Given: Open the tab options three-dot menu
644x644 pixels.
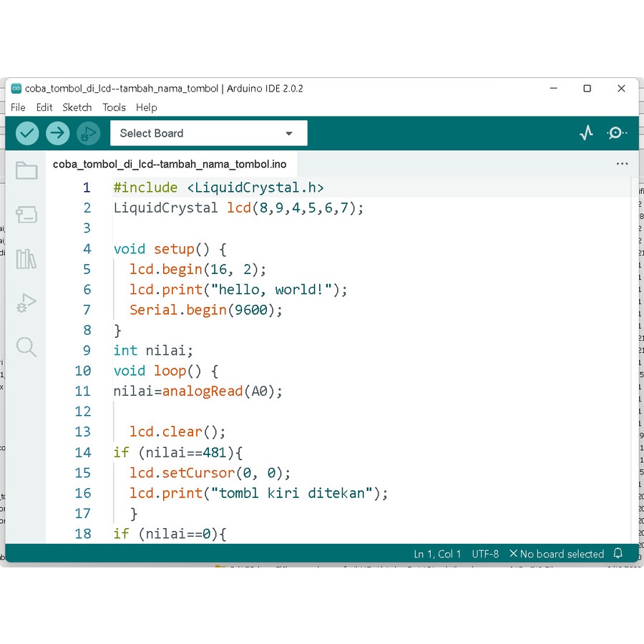Looking at the screenshot, I should pyautogui.click(x=622, y=164).
